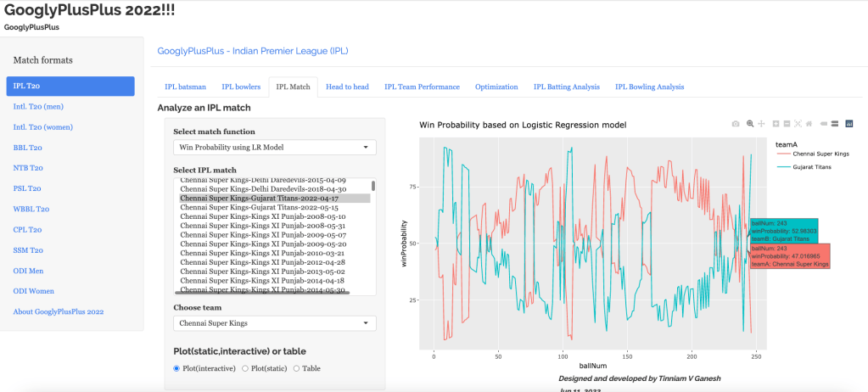Open About GooglyPlusPlus 2022 link
The height and width of the screenshot is (392, 868).
59,311
